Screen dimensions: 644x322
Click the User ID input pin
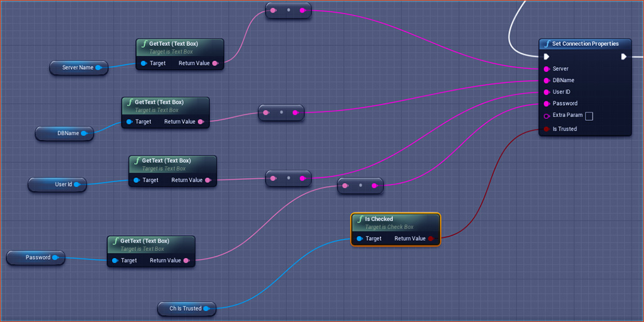point(547,92)
